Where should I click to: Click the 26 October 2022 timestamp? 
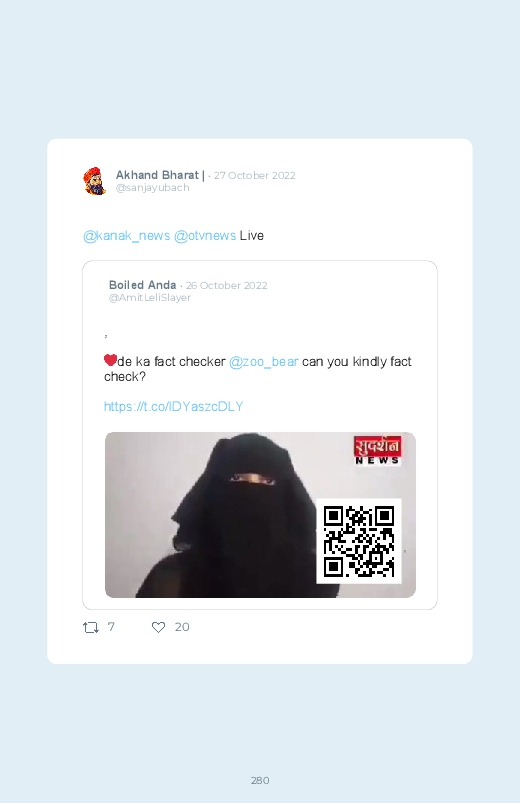(x=226, y=286)
